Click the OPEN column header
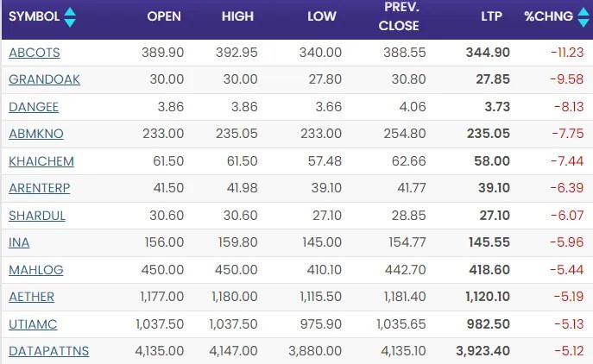593x364 pixels. tap(163, 16)
